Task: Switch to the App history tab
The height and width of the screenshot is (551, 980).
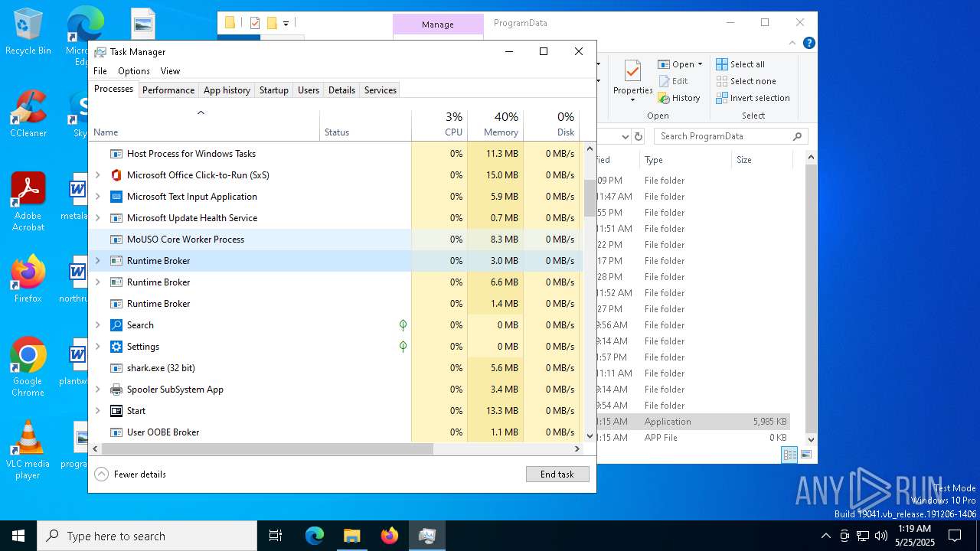Action: [227, 90]
